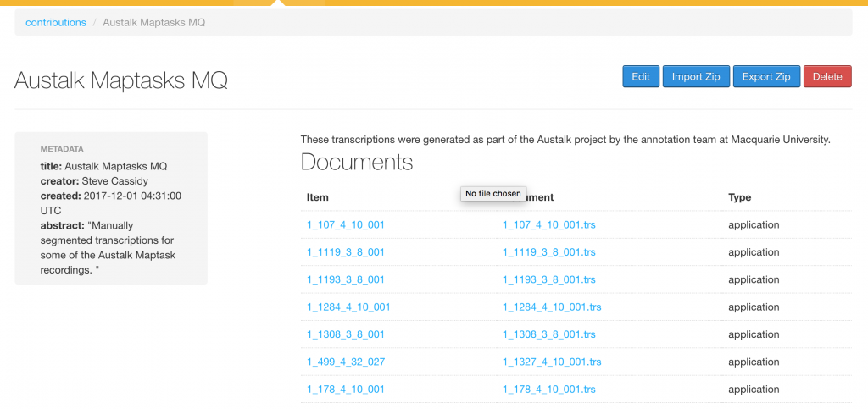
Task: Open item 1_499_4_32_027
Action: [346, 362]
